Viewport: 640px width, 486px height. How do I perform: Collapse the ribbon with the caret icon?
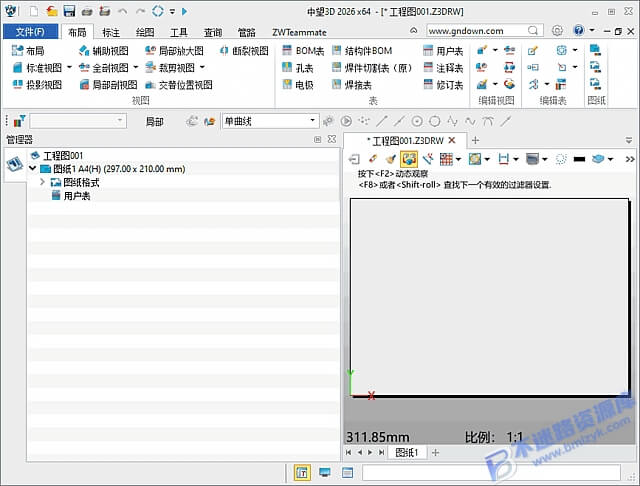[x=413, y=31]
